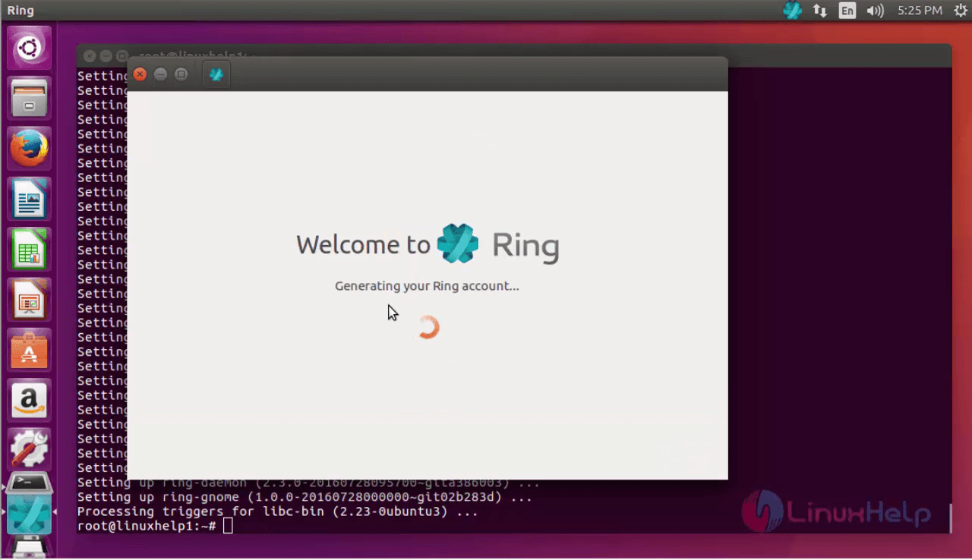The width and height of the screenshot is (972, 560).
Task: Maximize the Ring welcome window
Action: (x=181, y=74)
